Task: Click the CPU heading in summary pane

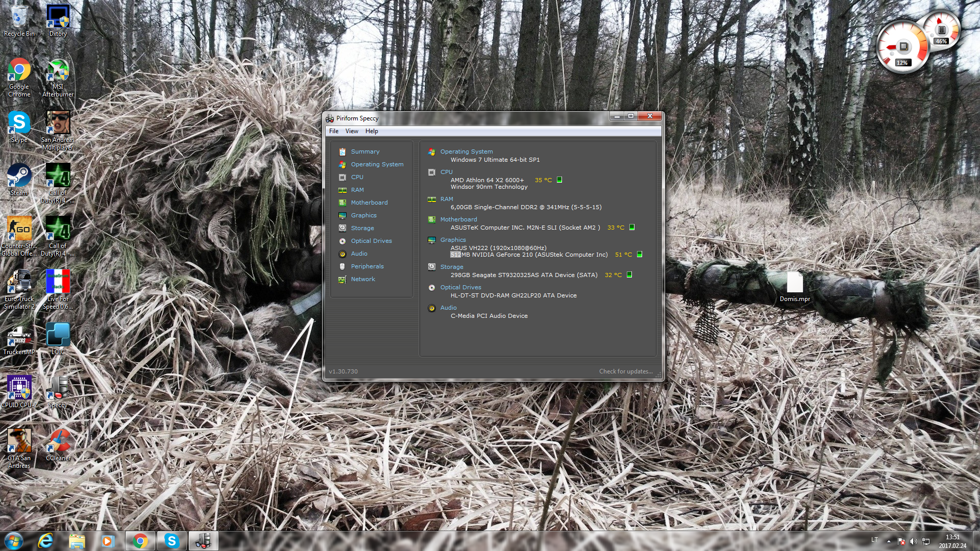Action: 447,172
